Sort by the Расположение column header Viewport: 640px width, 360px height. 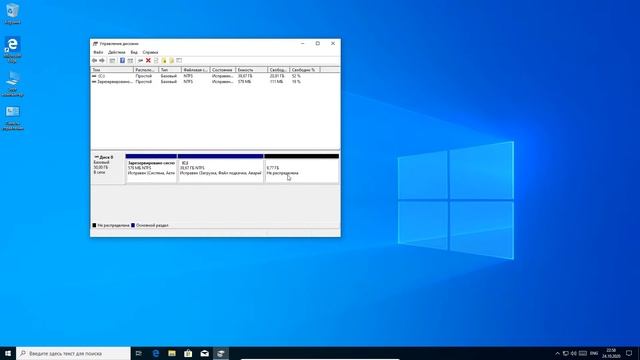tap(146, 70)
